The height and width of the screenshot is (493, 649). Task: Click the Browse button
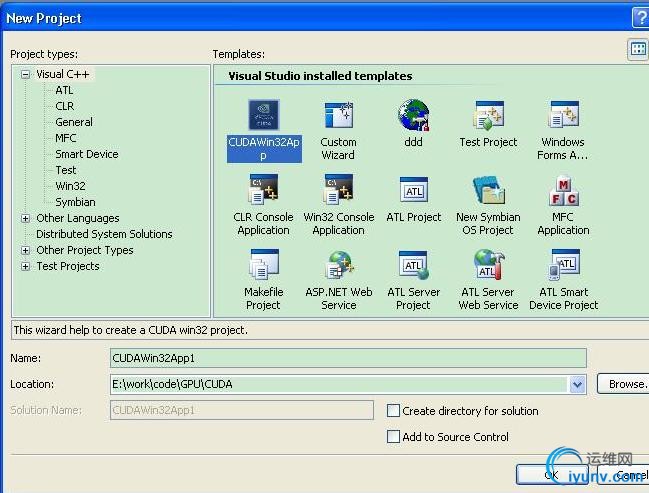(x=623, y=385)
